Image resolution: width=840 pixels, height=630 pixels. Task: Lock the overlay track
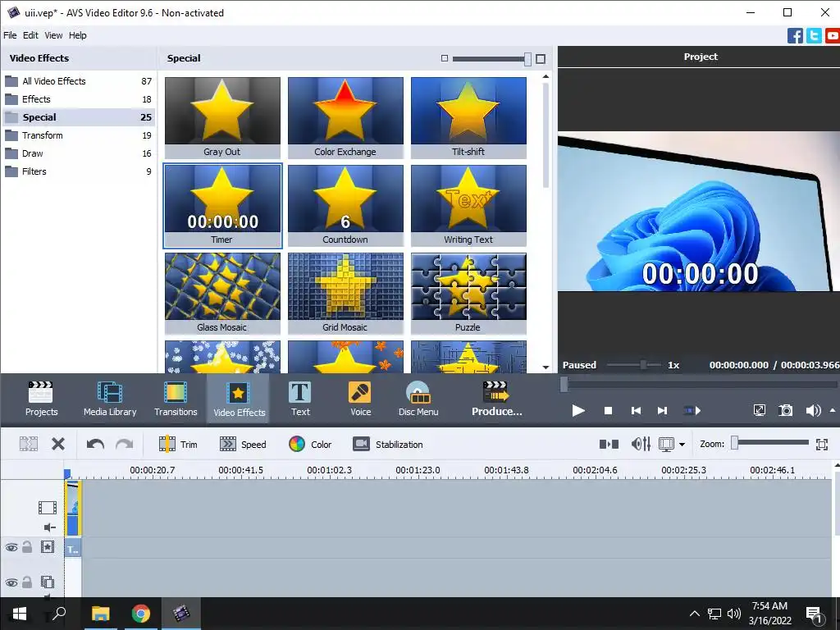(27, 582)
